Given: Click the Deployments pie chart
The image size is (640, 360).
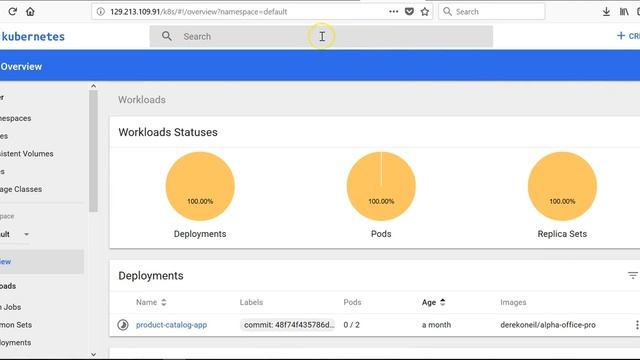Looking at the screenshot, I should point(200,186).
